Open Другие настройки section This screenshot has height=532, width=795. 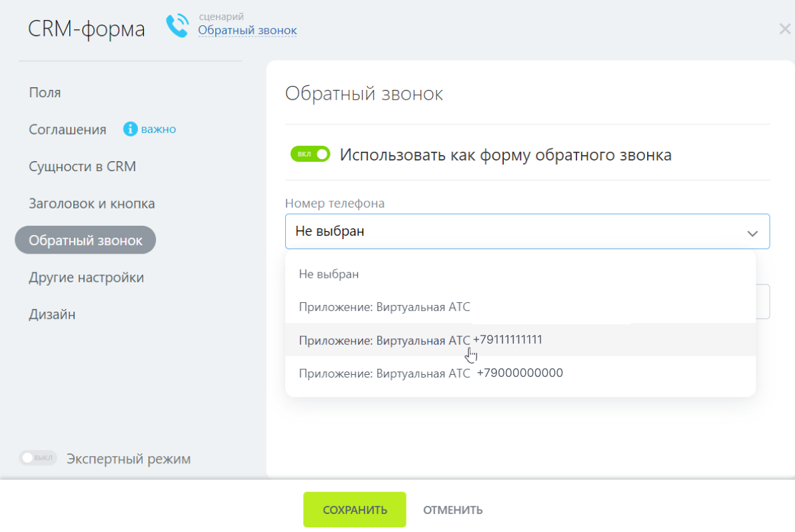pos(86,278)
